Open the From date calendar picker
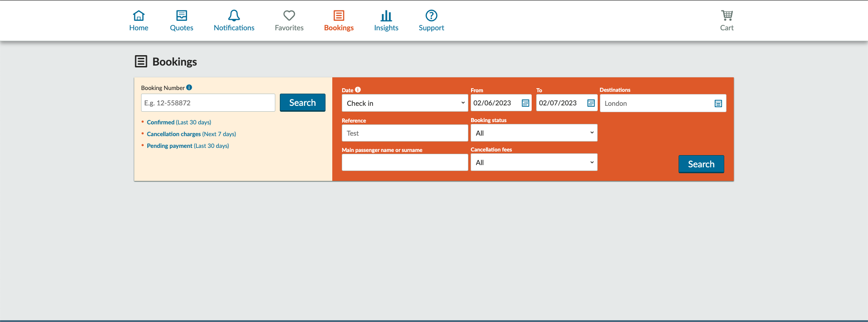868x322 pixels. pos(525,103)
